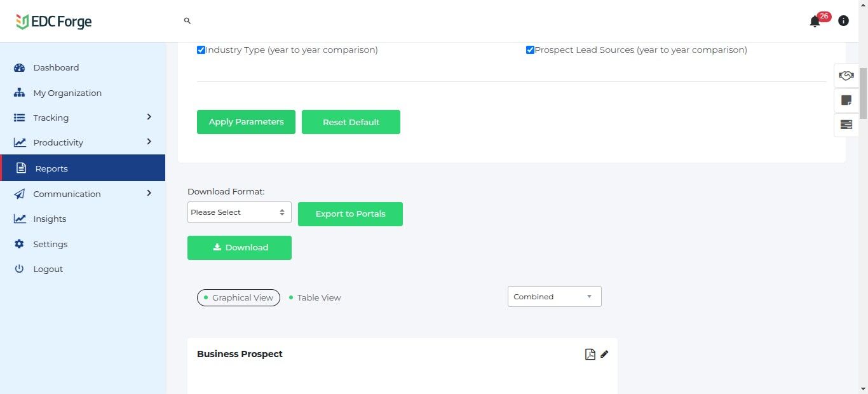The height and width of the screenshot is (394, 868).
Task: Click the server list side icon
Action: (x=846, y=125)
